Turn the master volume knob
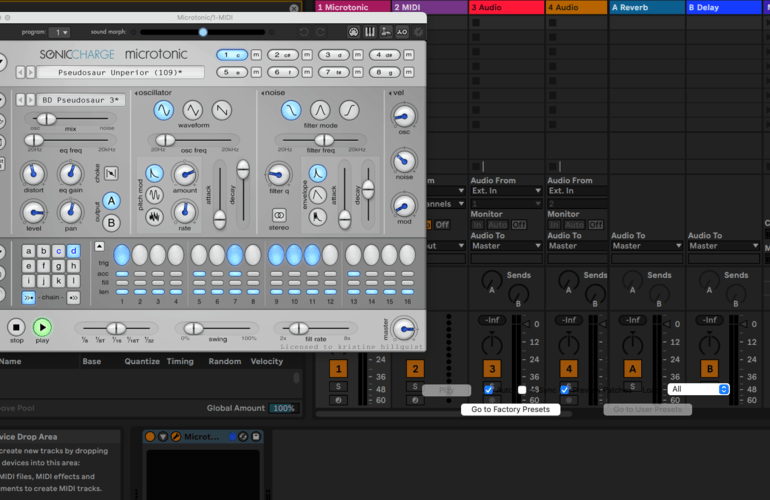The image size is (770, 500). point(405,329)
